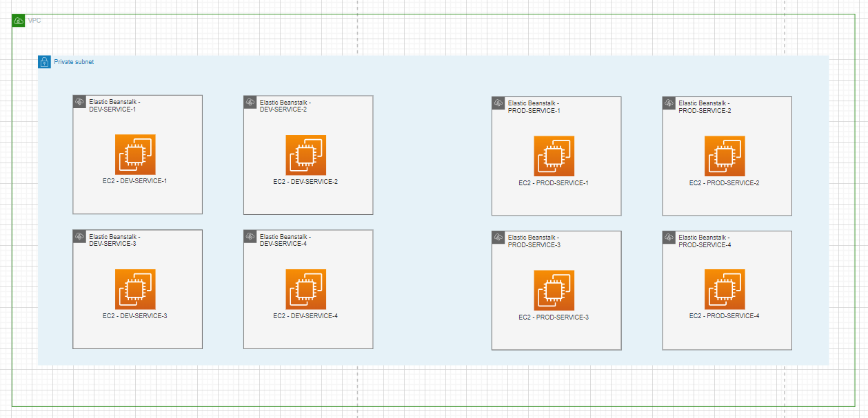This screenshot has width=868, height=418.
Task: Select the EC2 PROD-SERVICE-1 instance icon
Action: tap(554, 156)
